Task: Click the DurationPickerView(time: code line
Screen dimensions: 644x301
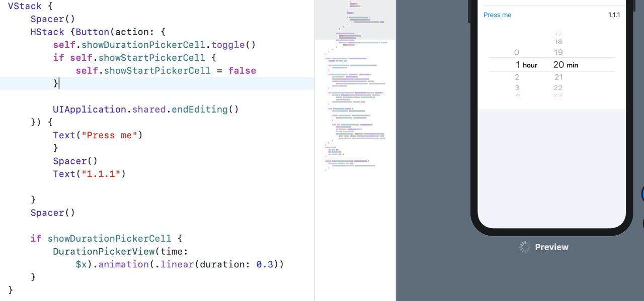Action: tap(120, 251)
